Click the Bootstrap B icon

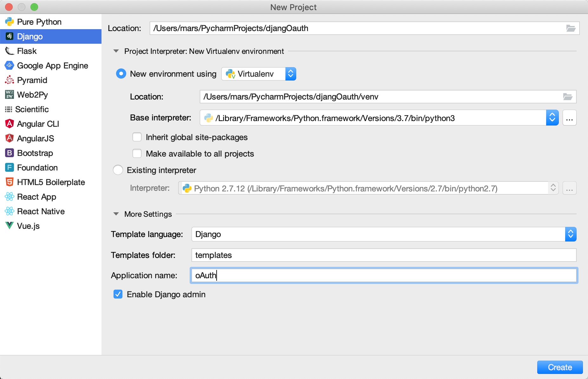tap(10, 153)
